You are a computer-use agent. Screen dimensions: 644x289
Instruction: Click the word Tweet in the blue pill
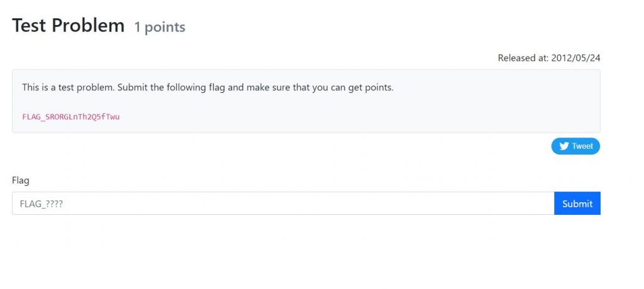pos(582,146)
